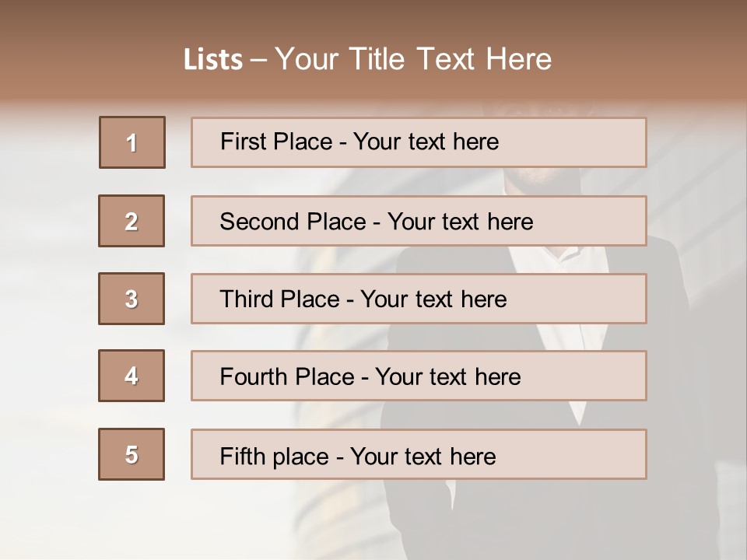747x560 pixels.
Task: Click the number 3 box
Action: (x=132, y=299)
